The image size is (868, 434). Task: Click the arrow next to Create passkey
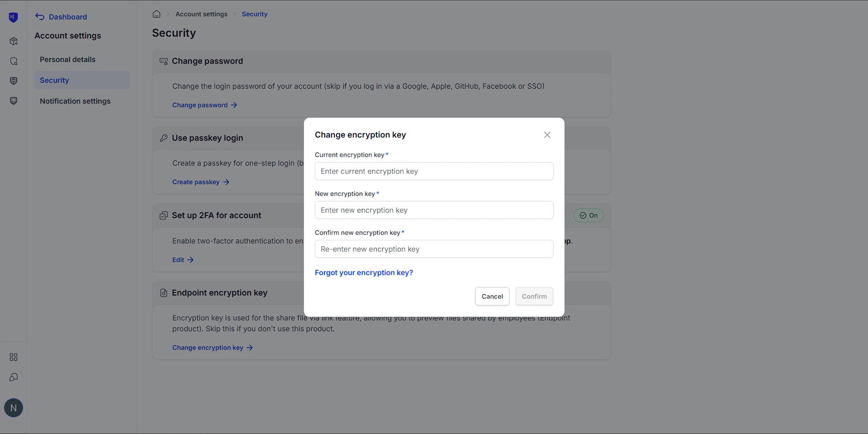click(x=226, y=182)
